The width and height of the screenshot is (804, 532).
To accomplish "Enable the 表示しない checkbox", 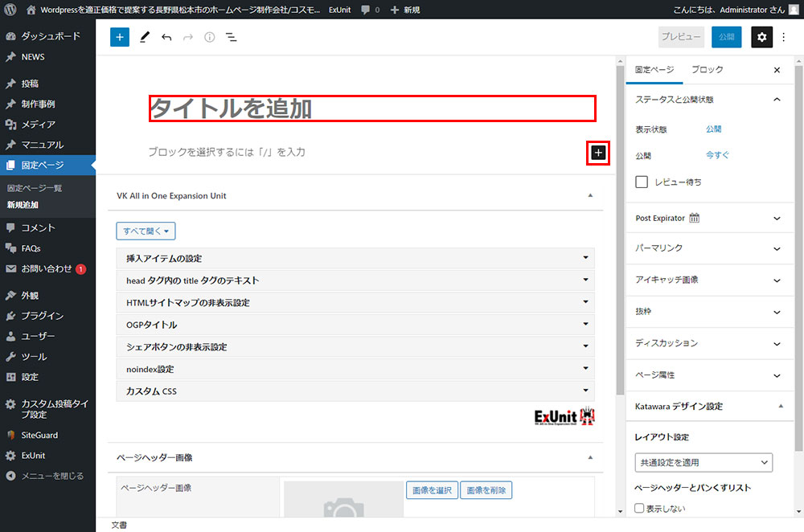I will click(x=640, y=508).
